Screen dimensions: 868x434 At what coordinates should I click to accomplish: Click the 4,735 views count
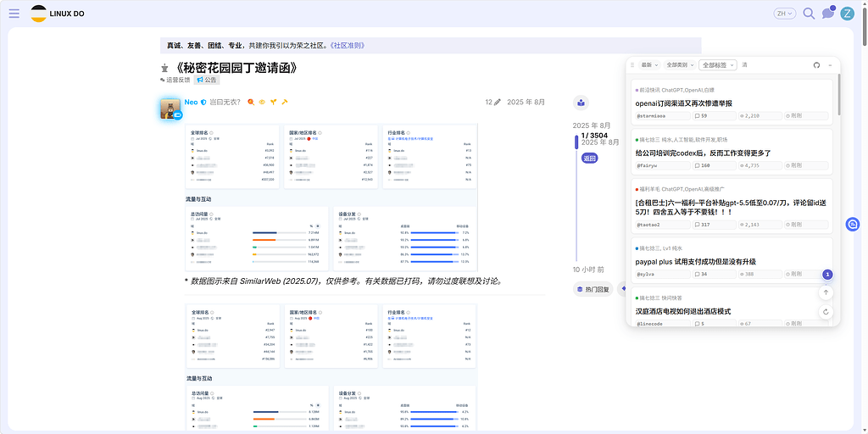tap(760, 165)
